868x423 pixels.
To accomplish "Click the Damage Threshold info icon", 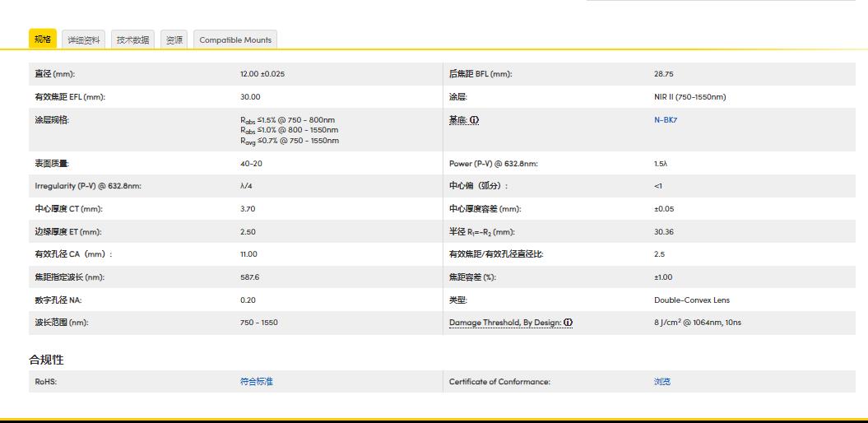I will pyautogui.click(x=568, y=323).
